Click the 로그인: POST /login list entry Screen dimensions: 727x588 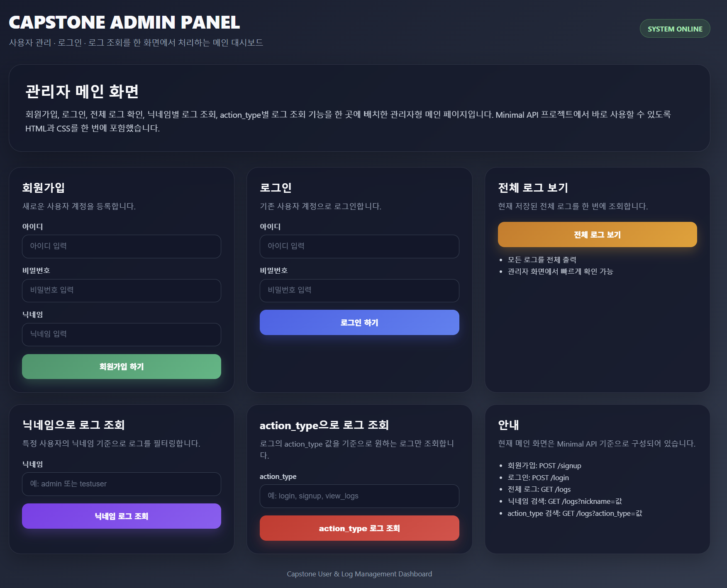pyautogui.click(x=538, y=478)
